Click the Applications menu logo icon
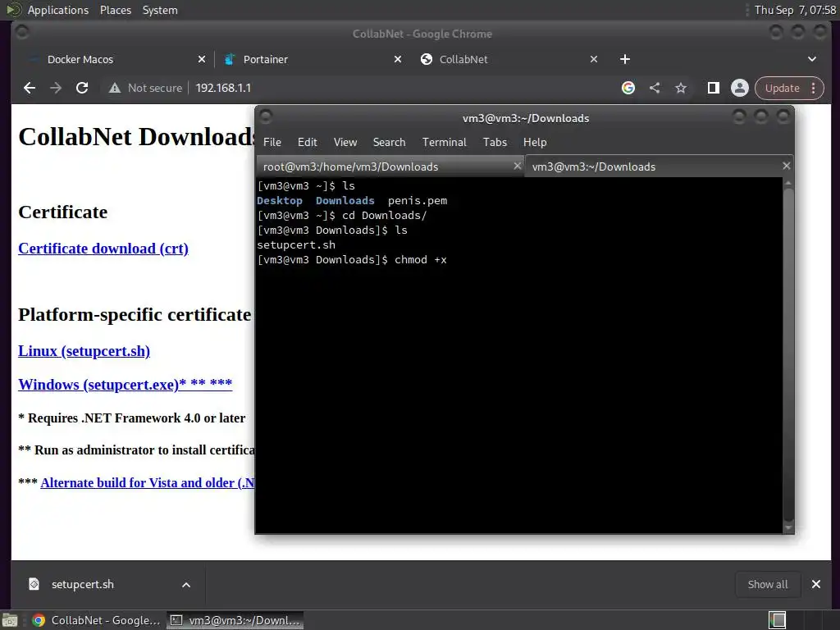The image size is (840, 630). 13,10
